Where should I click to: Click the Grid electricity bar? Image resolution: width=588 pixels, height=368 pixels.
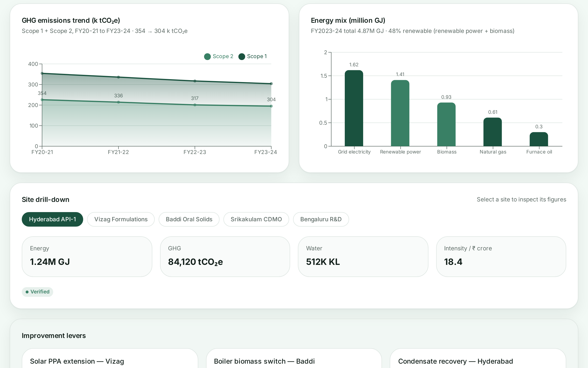point(354,108)
